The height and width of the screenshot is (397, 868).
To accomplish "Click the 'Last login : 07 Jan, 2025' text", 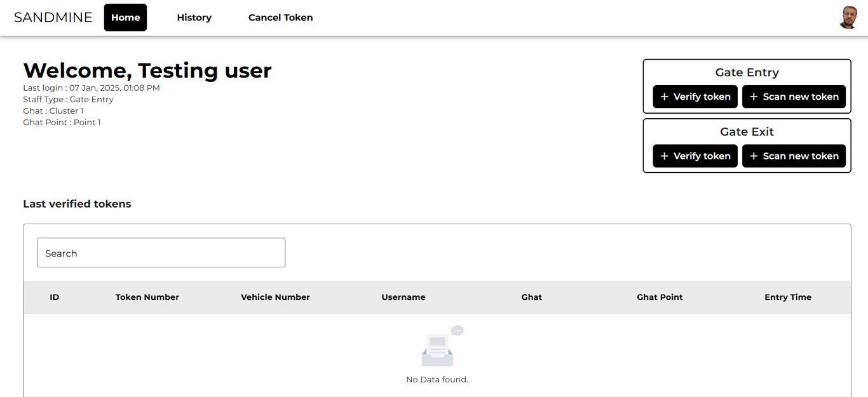I will [92, 88].
